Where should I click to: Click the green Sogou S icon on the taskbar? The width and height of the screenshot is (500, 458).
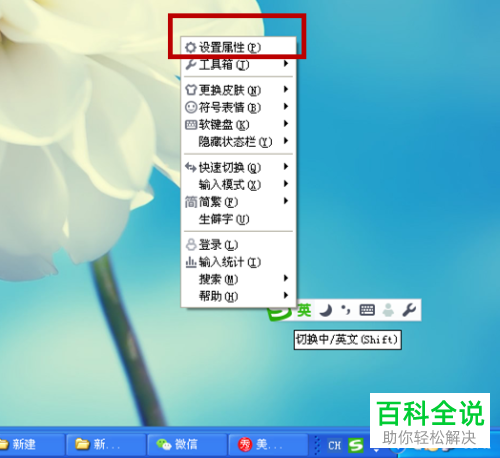(356, 445)
